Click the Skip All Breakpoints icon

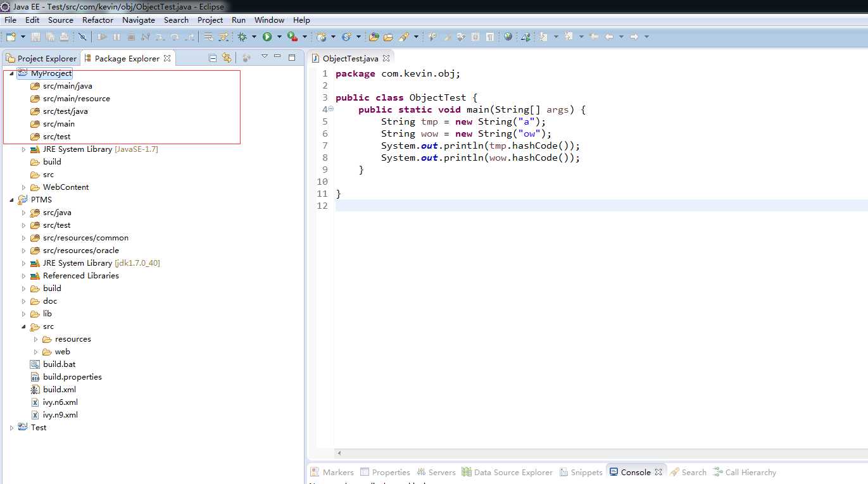(82, 37)
